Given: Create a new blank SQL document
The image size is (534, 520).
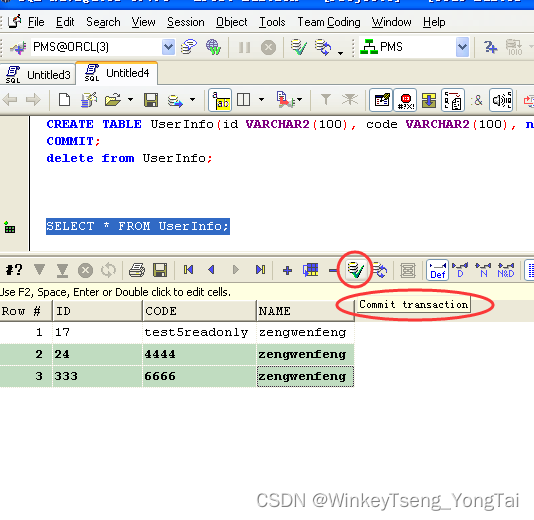Looking at the screenshot, I should (64, 100).
